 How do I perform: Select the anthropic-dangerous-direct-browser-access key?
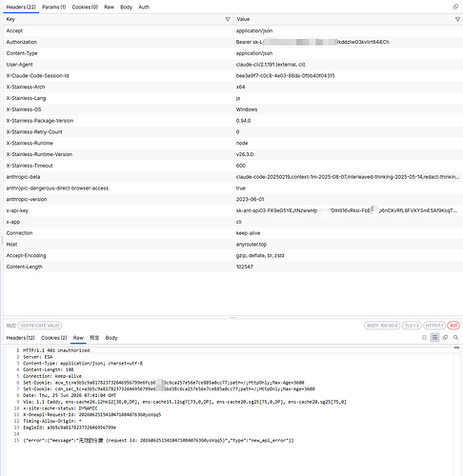pyautogui.click(x=57, y=188)
